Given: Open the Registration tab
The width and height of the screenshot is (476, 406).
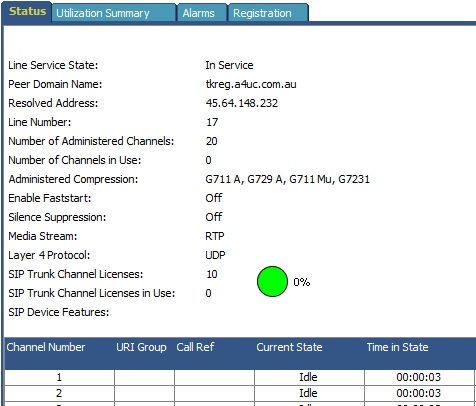Looking at the screenshot, I should pyautogui.click(x=268, y=13).
